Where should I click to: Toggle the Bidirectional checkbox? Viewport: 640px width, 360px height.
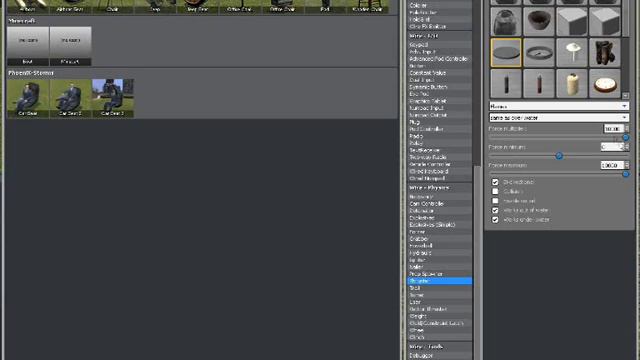(x=495, y=182)
